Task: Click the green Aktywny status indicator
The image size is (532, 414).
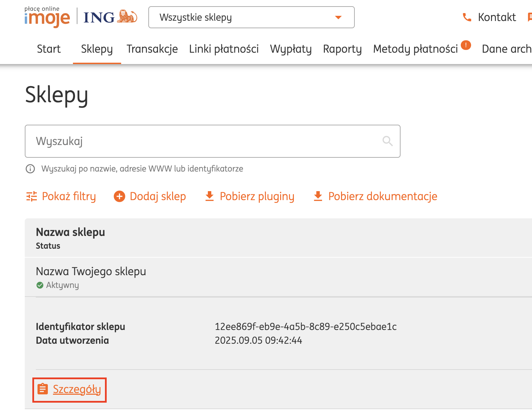Action: click(x=40, y=285)
